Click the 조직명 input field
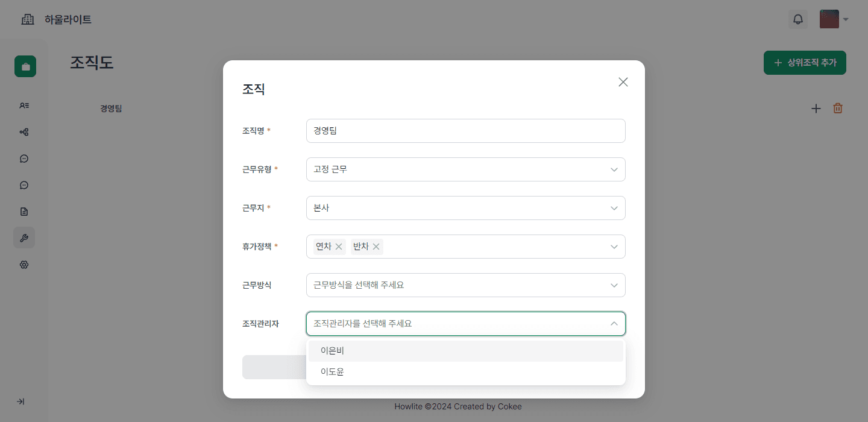Image resolution: width=868 pixels, height=422 pixels. [x=465, y=131]
